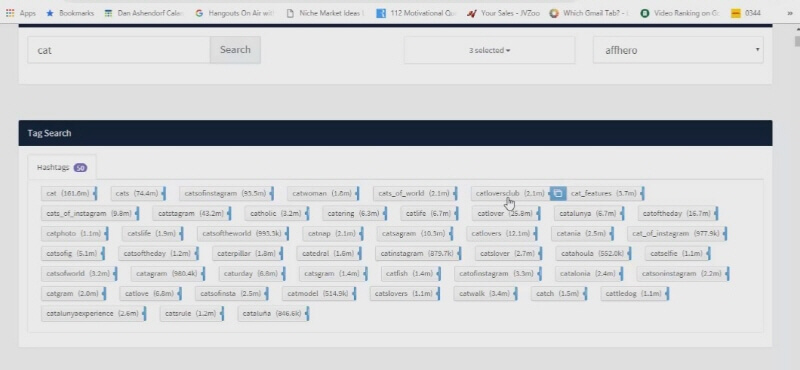Select the catoftheday hashtag chip
The height and width of the screenshot is (370, 800).
(x=679, y=213)
